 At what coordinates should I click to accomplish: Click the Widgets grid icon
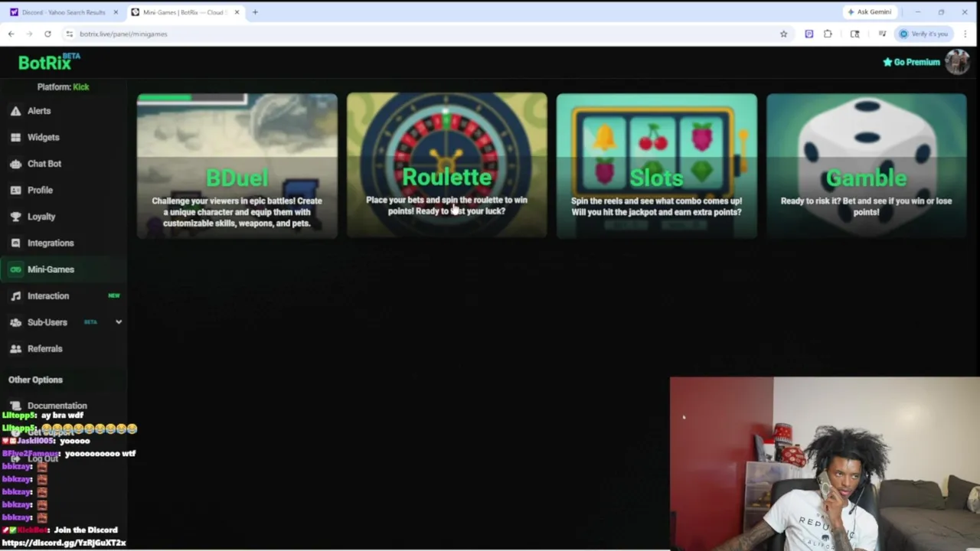click(x=15, y=137)
